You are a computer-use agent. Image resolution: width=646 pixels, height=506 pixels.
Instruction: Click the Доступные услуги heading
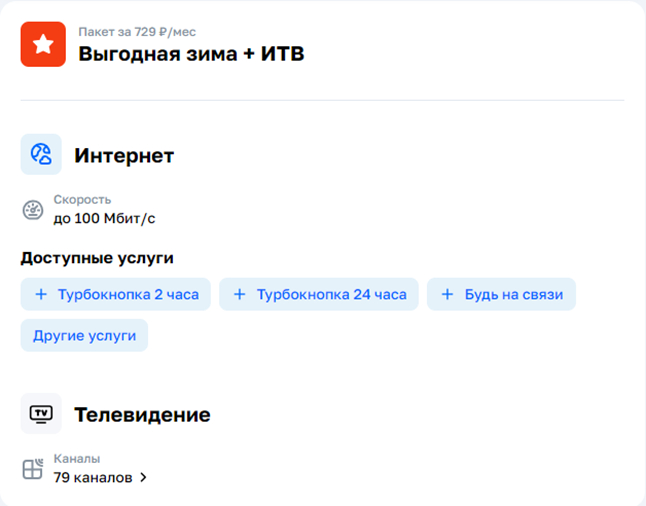click(x=97, y=258)
